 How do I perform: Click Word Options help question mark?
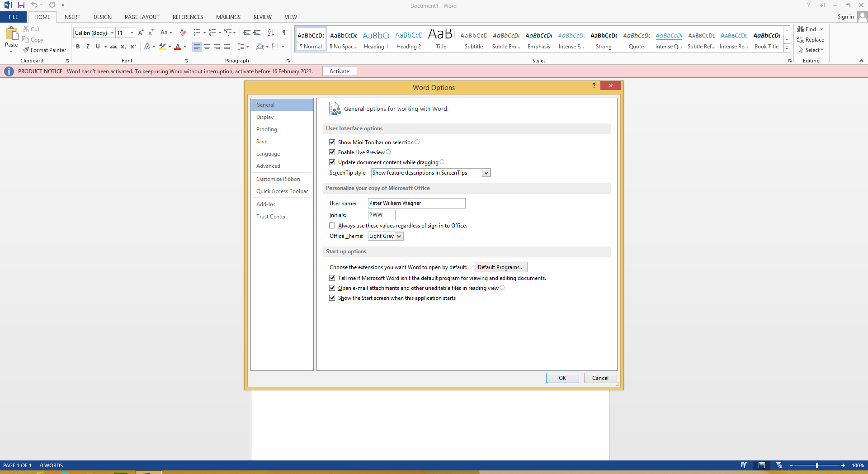(x=594, y=86)
